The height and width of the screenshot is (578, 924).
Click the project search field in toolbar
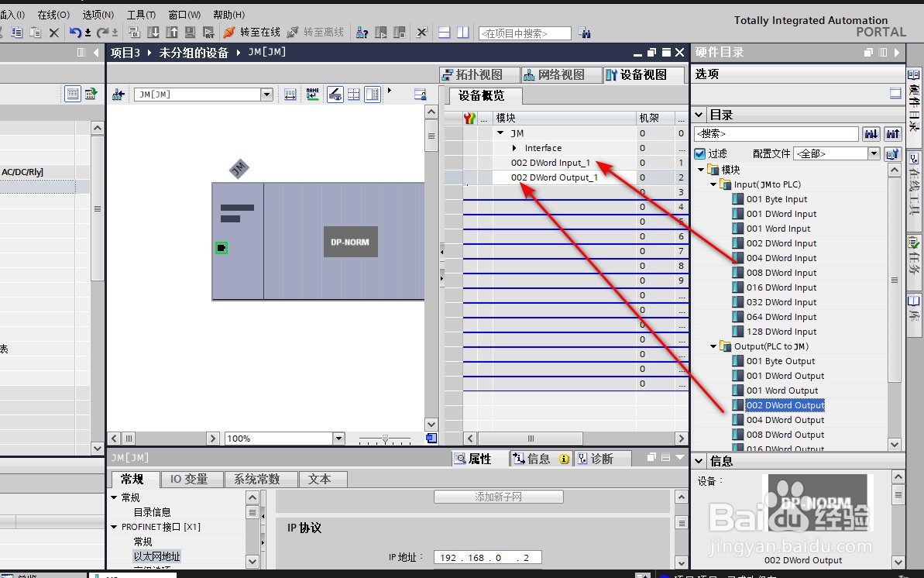525,33
